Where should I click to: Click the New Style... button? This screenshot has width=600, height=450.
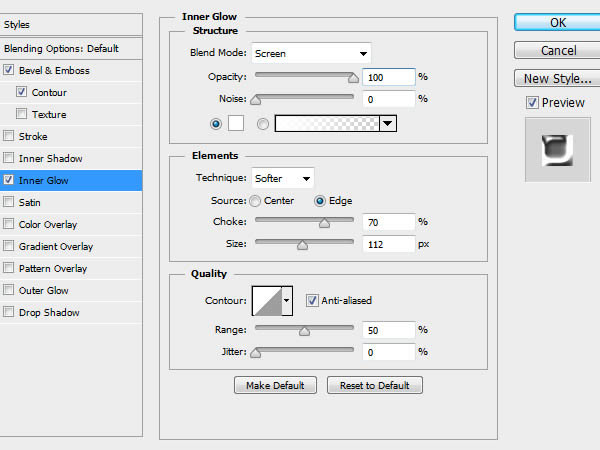558,78
